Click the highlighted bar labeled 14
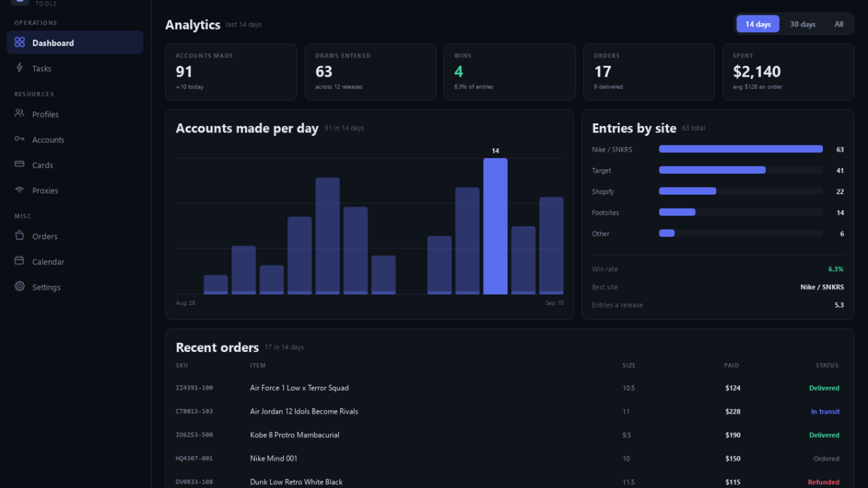 point(495,226)
